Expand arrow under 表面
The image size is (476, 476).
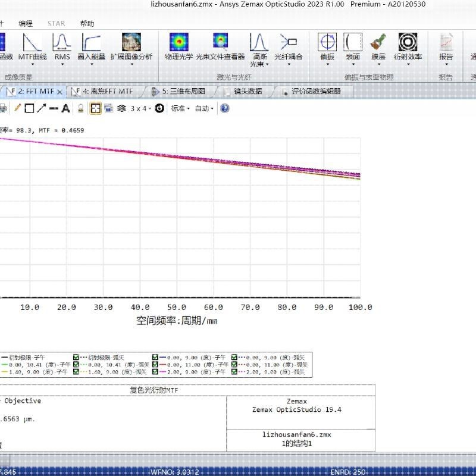(353, 64)
